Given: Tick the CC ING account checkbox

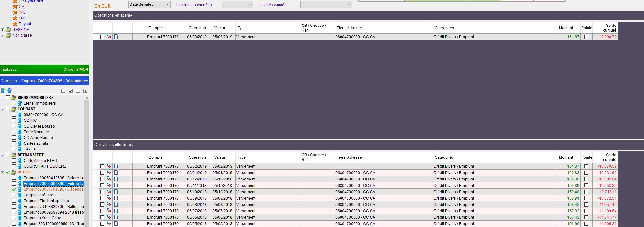Looking at the screenshot, I should click(x=14, y=121).
